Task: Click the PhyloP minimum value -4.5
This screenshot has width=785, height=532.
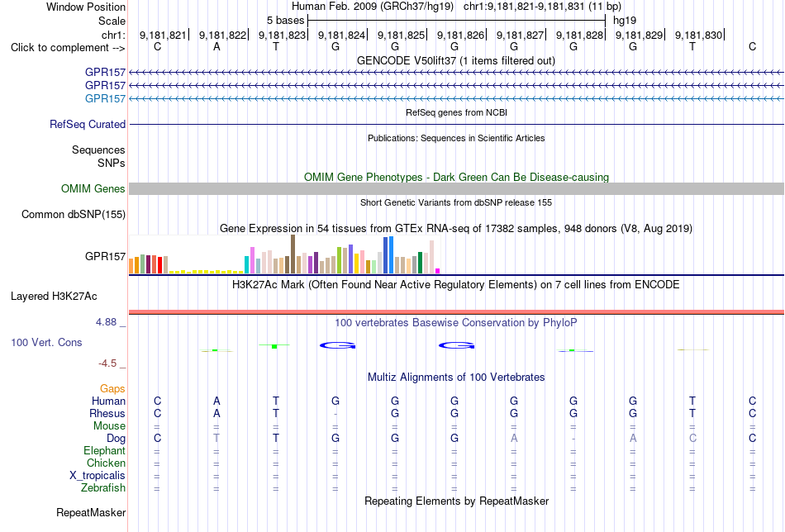Action: (107, 363)
